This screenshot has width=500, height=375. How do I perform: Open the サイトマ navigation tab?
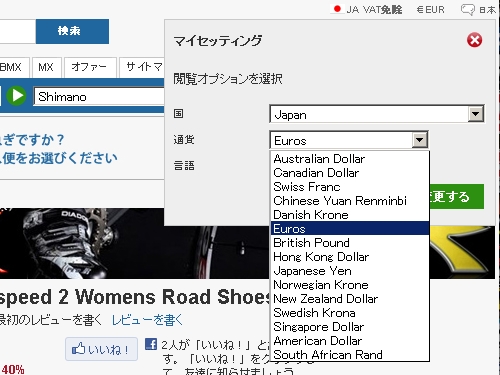(142, 67)
